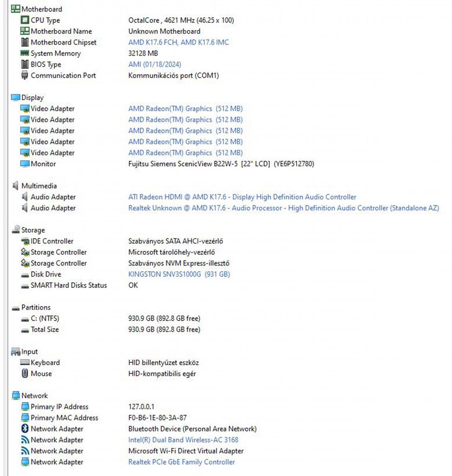Click the System Memory icon
Image resolution: width=452 pixels, height=476 pixels.
25,54
